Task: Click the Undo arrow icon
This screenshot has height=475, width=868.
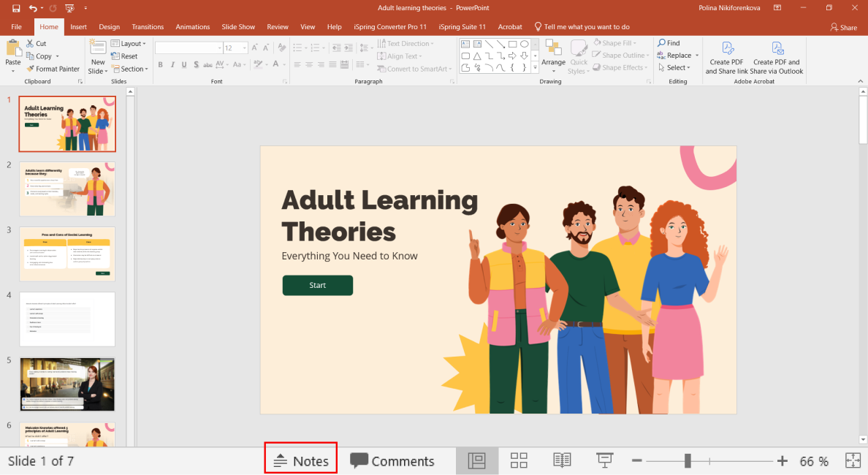Action: click(33, 8)
